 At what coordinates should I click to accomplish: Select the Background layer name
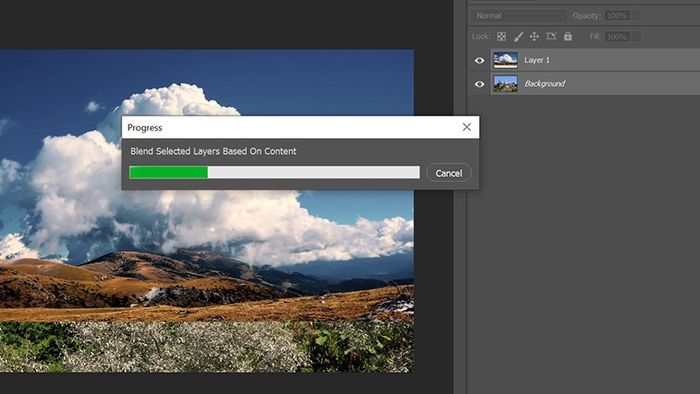[x=545, y=83]
